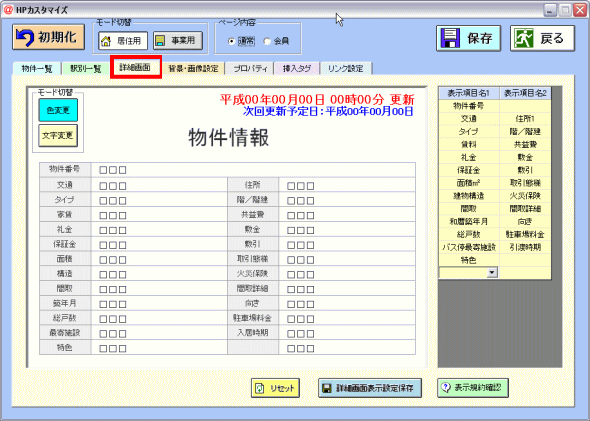Select 居住用 mode with house icon
Image resolution: width=590 pixels, height=421 pixels.
tap(123, 41)
